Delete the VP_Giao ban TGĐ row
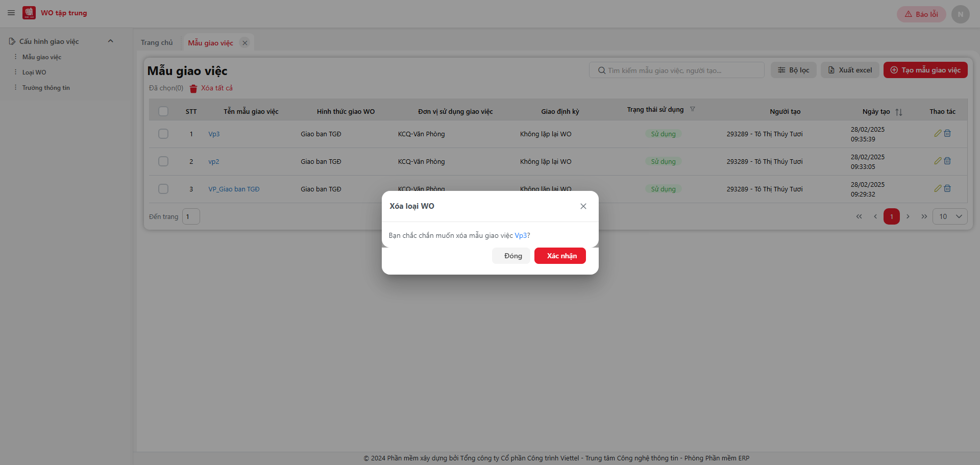The width and height of the screenshot is (980, 465). (947, 188)
